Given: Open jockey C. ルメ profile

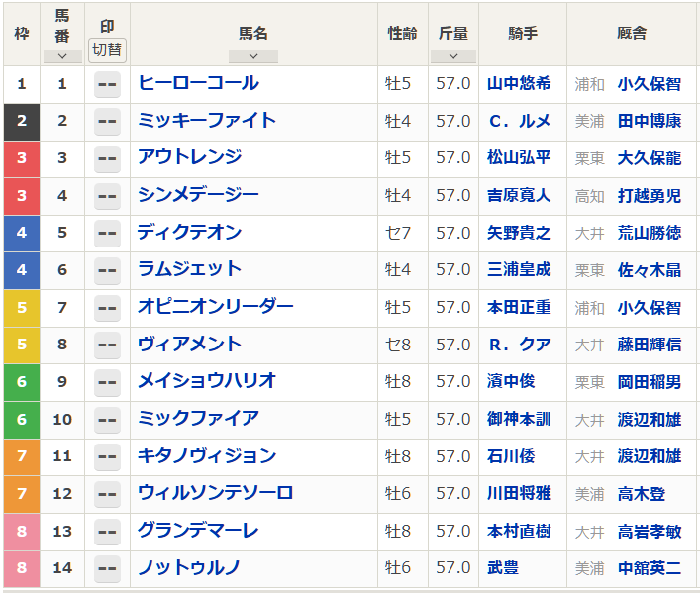Looking at the screenshot, I should click(x=520, y=121).
